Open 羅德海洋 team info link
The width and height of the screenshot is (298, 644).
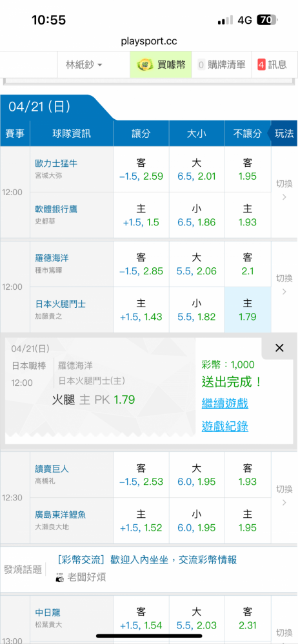pyautogui.click(x=52, y=258)
